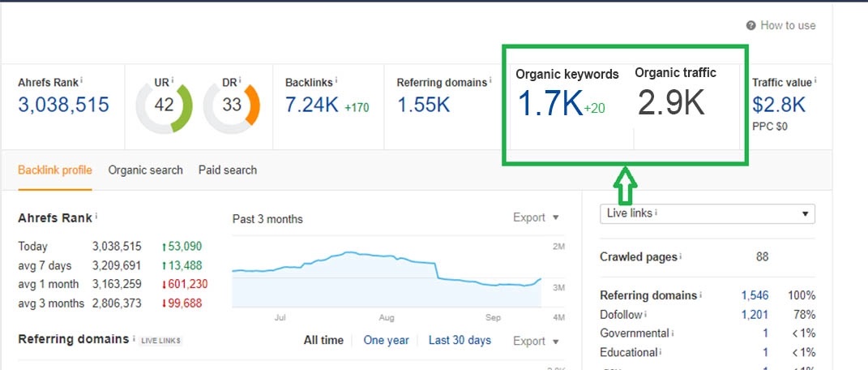Open the 1,546 referring domains link
Screen dimensions: 868x370
(754, 295)
